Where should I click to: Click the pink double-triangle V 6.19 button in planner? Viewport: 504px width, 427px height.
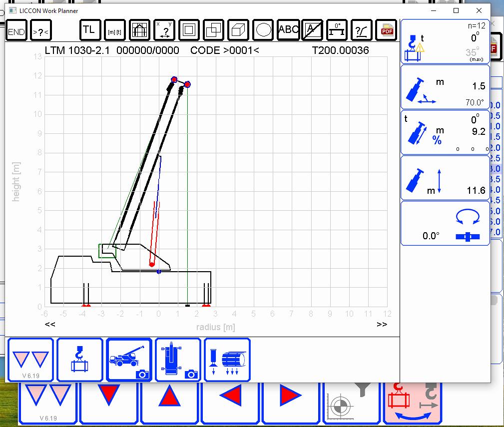point(30,360)
